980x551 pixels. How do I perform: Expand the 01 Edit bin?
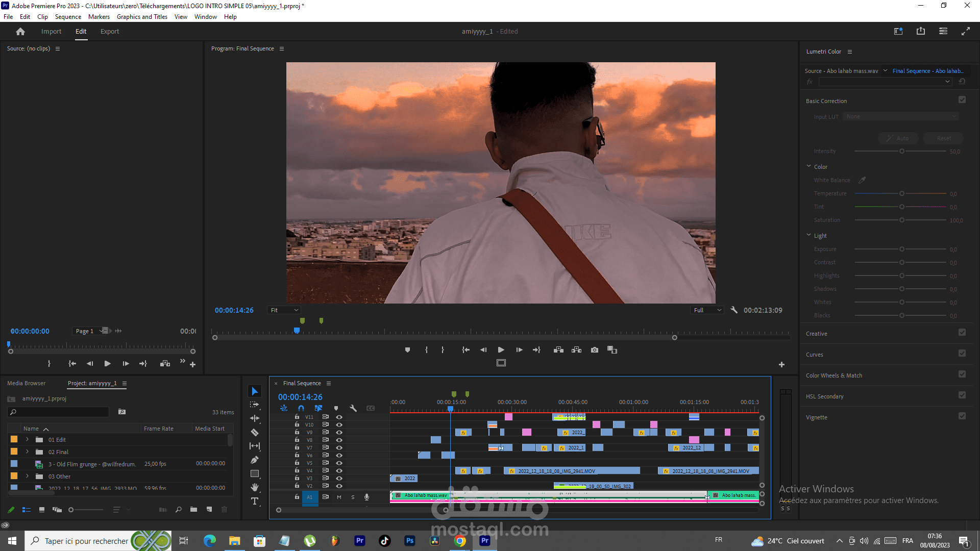point(28,439)
